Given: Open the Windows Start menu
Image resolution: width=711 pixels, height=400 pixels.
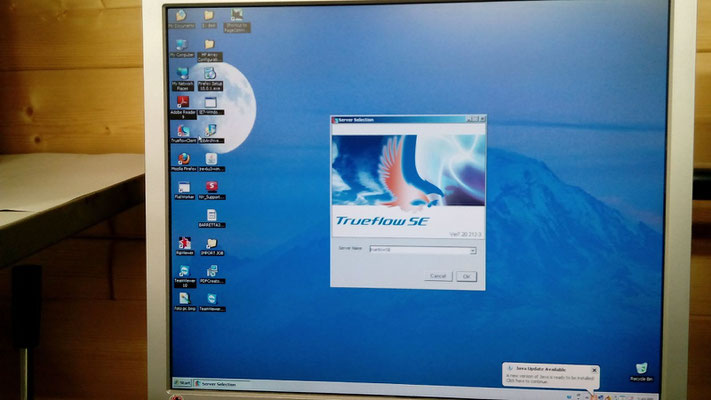Looking at the screenshot, I should (x=182, y=383).
